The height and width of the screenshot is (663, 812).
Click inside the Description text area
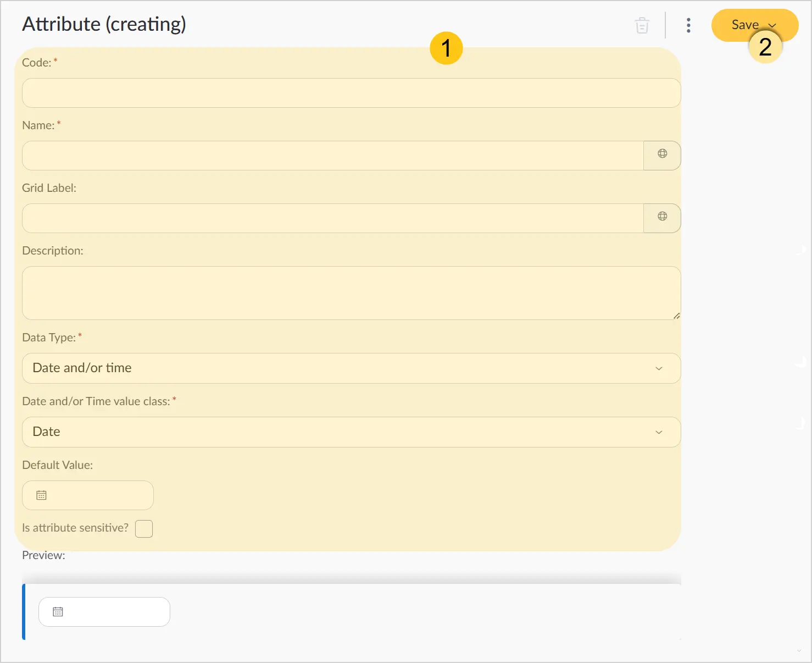coord(352,293)
